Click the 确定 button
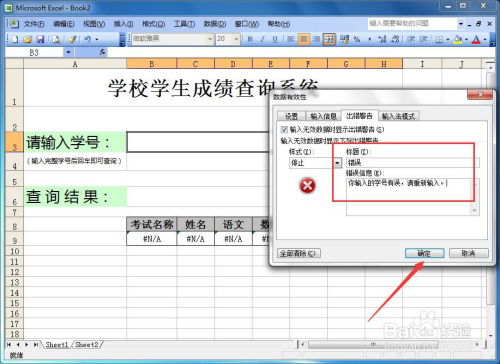This screenshot has width=500, height=364. coord(424,253)
